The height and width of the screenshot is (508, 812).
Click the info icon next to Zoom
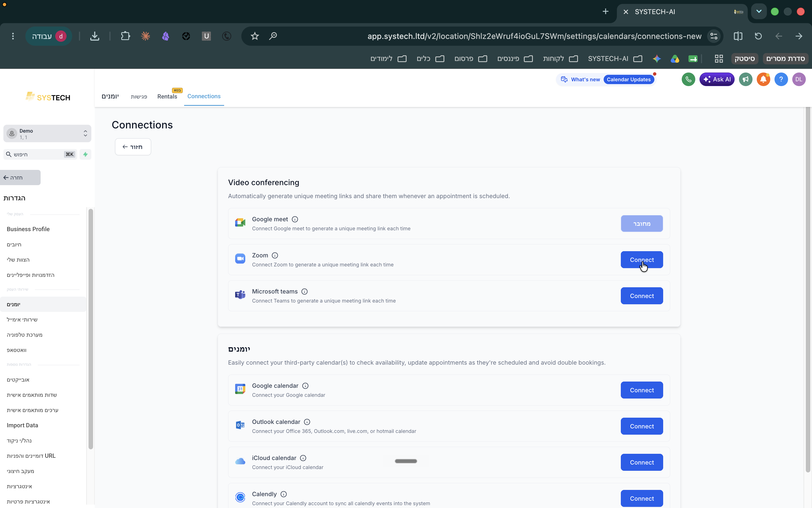coord(275,255)
